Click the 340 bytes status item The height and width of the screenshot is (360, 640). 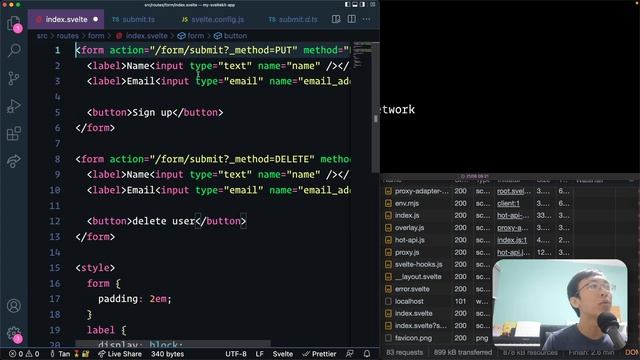click(x=167, y=354)
